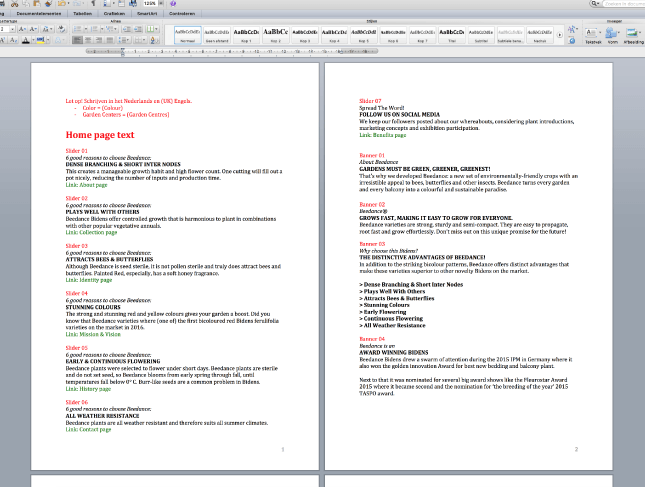Click the Undo arrow icon
Viewport: 645px width, 487px height.
(62, 3)
